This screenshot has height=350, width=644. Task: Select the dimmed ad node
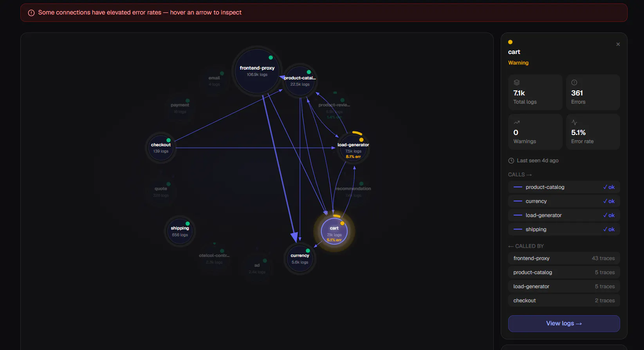point(257,268)
